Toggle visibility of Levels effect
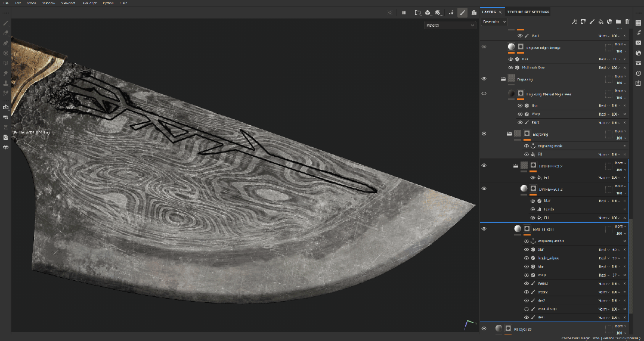This screenshot has width=644, height=341. click(x=532, y=209)
